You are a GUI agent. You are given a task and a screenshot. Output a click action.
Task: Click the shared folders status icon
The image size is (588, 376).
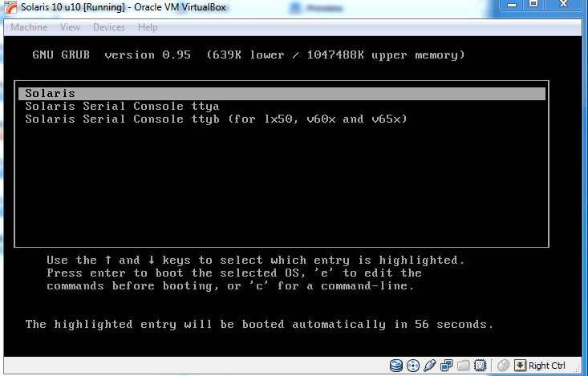(463, 365)
